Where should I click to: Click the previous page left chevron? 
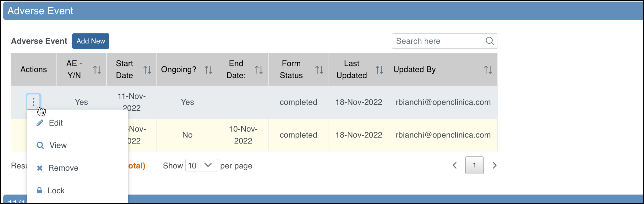[455, 165]
